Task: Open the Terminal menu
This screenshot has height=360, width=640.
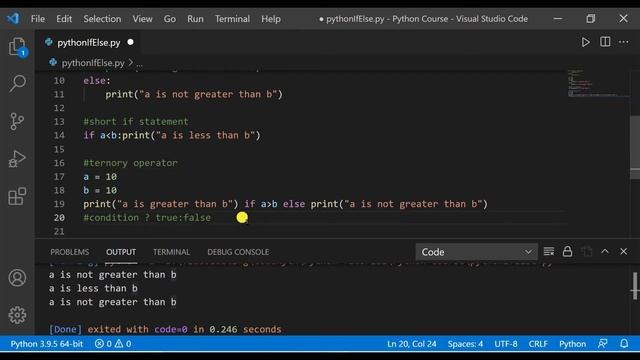Action: click(232, 19)
